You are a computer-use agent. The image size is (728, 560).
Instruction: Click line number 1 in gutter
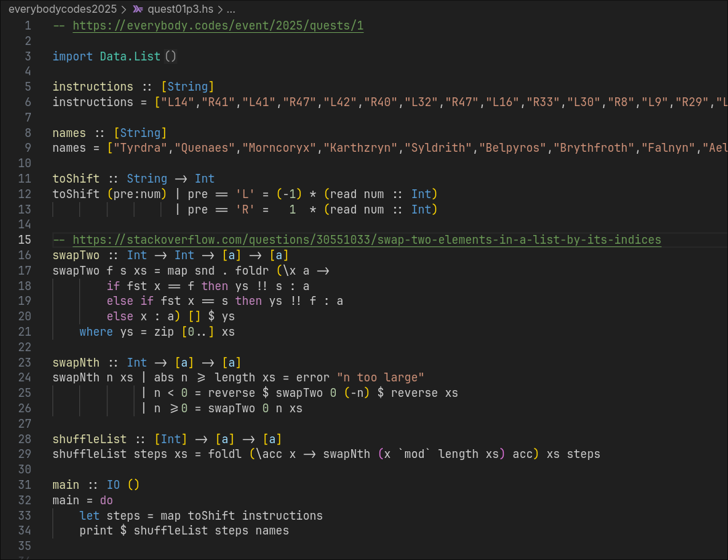(28, 26)
